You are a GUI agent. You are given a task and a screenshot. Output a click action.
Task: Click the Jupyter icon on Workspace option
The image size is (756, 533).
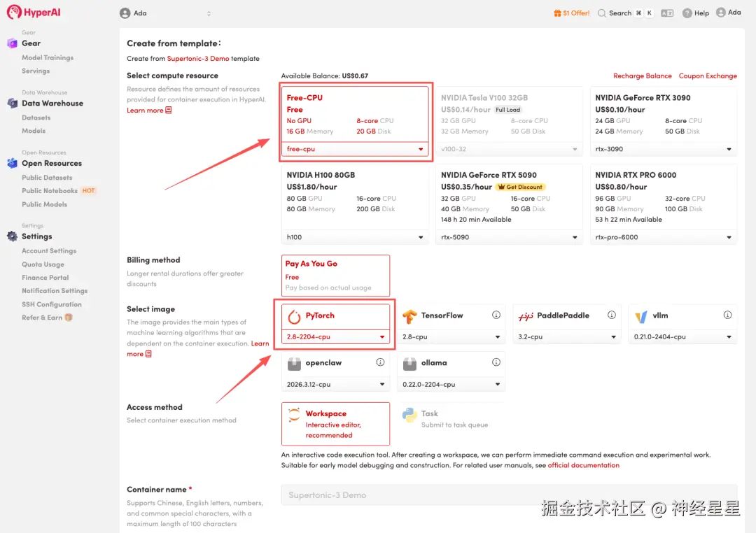pyautogui.click(x=294, y=415)
